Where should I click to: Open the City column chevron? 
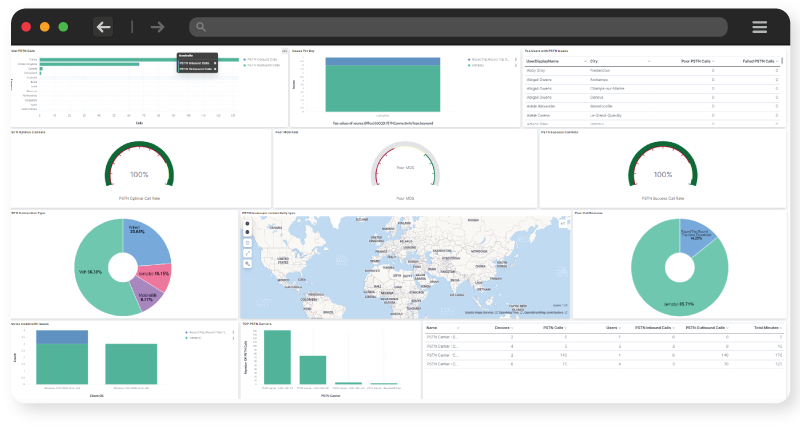[648, 61]
